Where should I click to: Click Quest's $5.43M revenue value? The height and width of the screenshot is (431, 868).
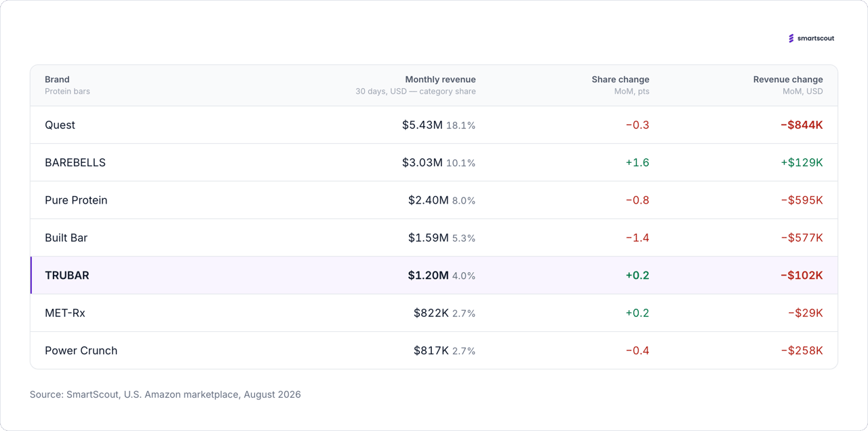(x=422, y=125)
